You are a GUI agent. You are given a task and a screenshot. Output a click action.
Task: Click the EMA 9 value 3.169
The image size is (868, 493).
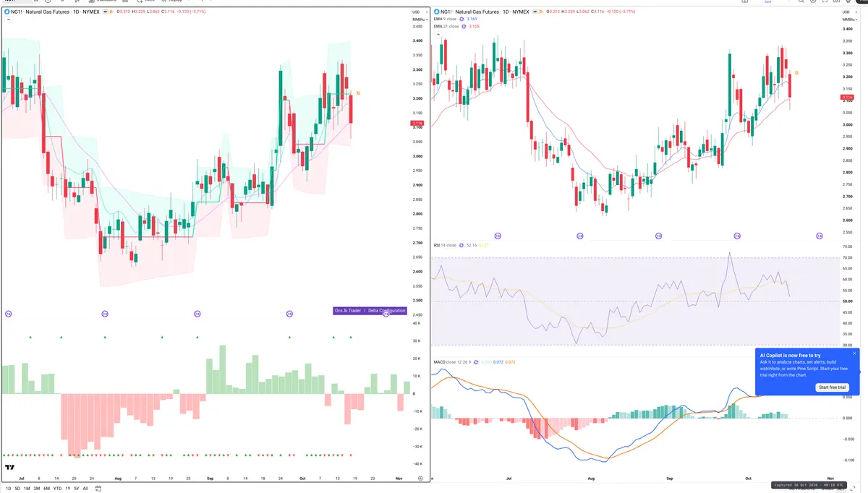coord(473,19)
